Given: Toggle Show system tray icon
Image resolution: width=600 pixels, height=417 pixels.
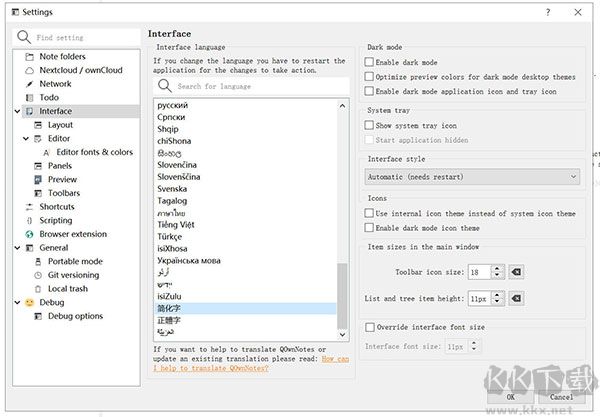Looking at the screenshot, I should (370, 126).
